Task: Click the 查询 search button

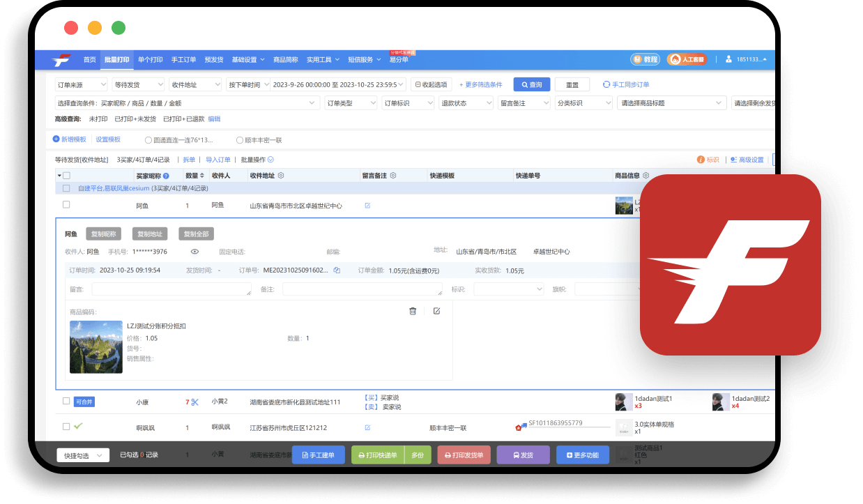Action: (x=531, y=84)
